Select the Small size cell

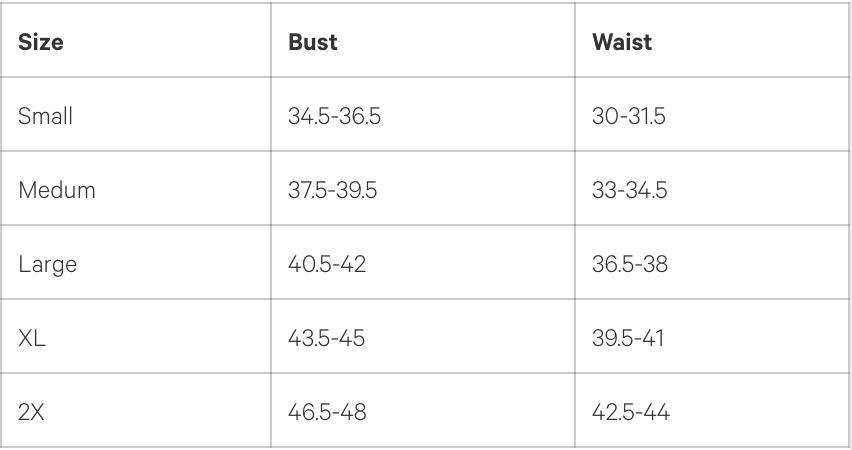coord(46,117)
